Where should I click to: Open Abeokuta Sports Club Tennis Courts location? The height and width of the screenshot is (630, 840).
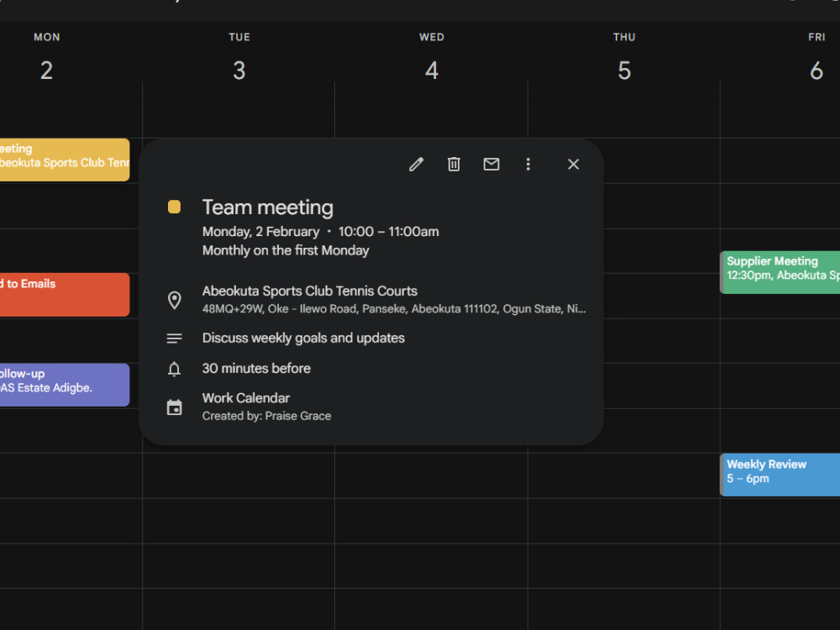click(x=310, y=291)
